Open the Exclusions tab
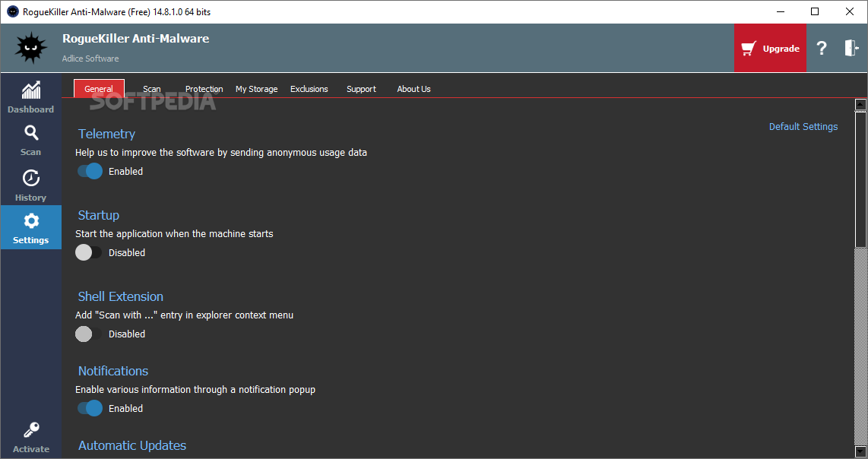This screenshot has height=459, width=868. pos(309,89)
